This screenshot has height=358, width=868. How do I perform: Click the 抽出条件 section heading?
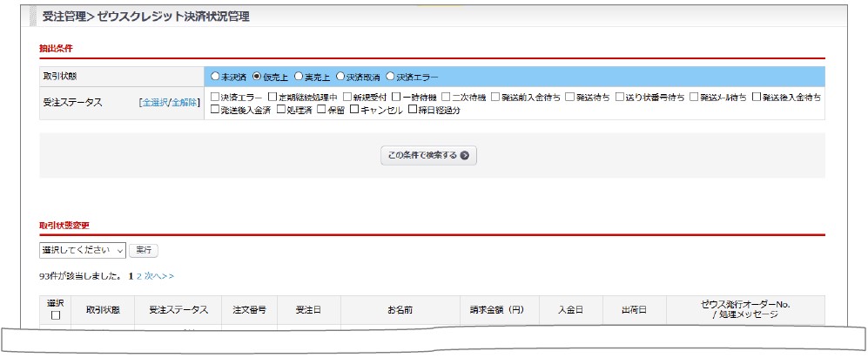pyautogui.click(x=56, y=48)
